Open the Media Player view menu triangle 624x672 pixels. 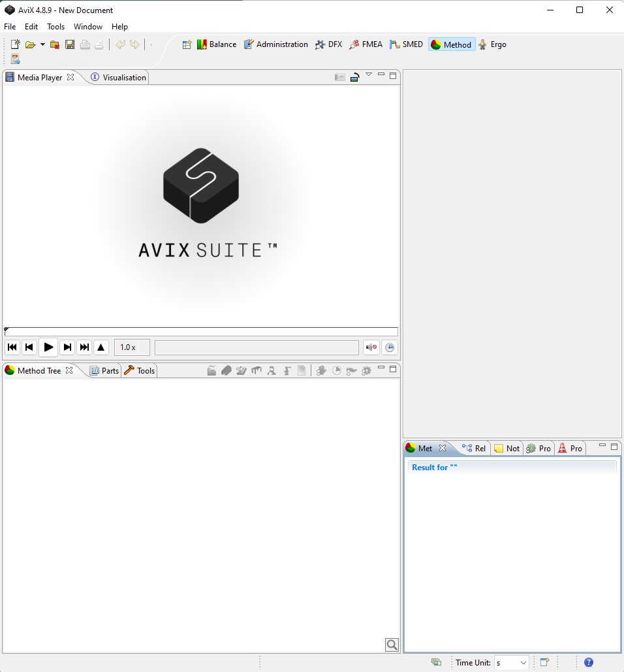point(369,74)
